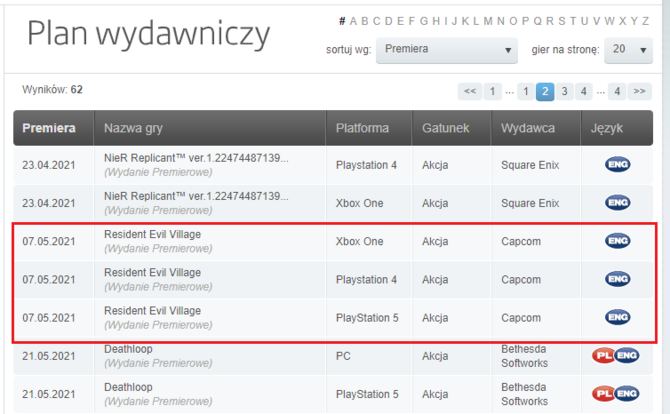Viewport: 670px width, 414px height.
Task: Filter games by letter W
Action: [609, 21]
